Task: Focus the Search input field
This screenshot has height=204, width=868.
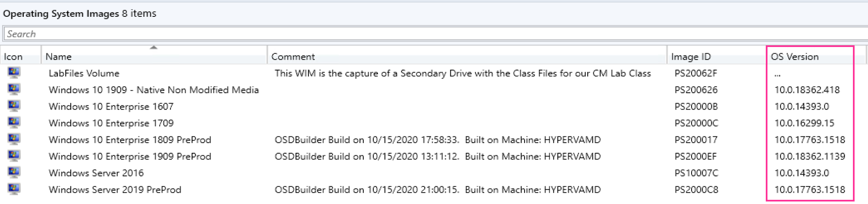Action: coord(419,34)
